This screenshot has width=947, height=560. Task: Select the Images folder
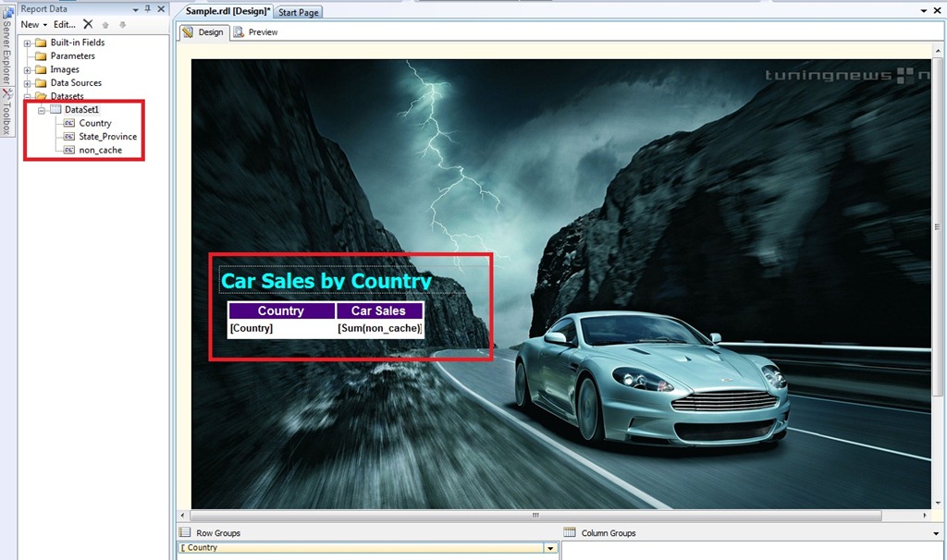65,69
